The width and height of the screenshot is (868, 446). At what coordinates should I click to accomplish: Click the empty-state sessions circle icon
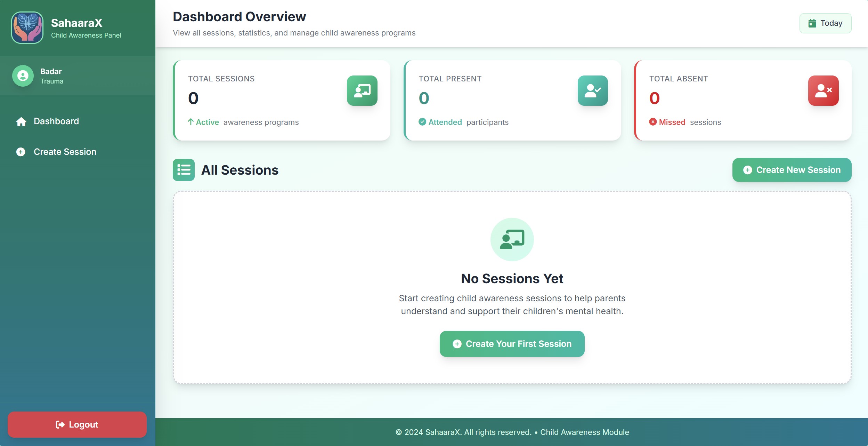click(x=512, y=239)
